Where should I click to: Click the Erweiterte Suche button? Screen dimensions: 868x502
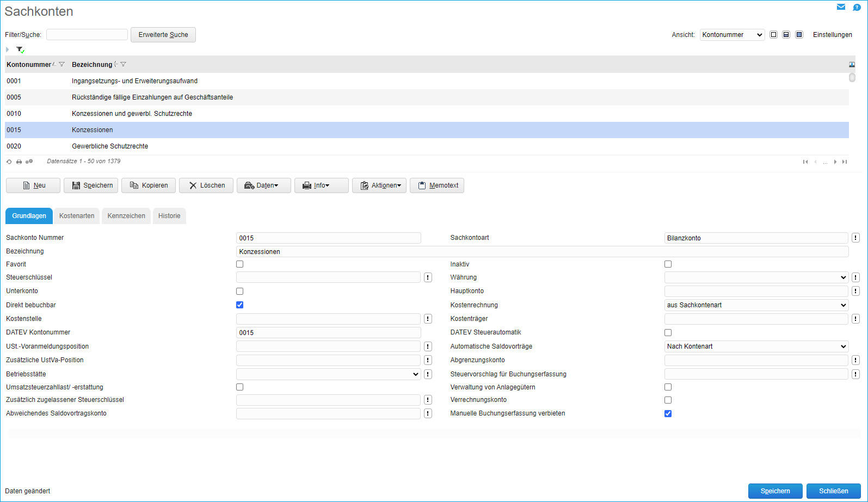163,35
